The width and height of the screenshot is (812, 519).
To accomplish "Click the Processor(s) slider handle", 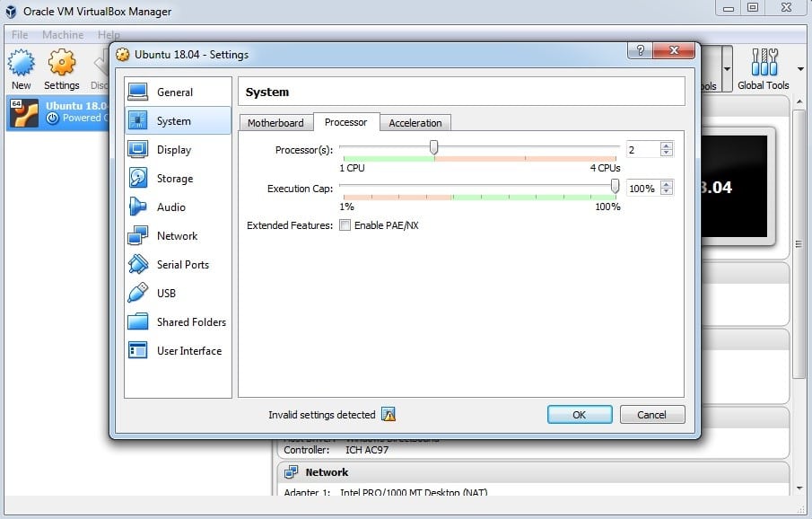I will (434, 148).
